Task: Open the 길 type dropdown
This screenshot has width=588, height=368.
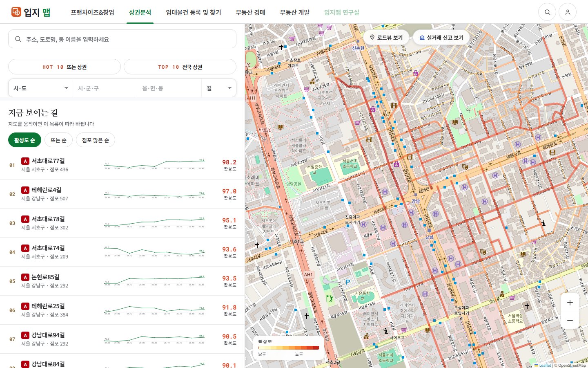Action: [219, 88]
